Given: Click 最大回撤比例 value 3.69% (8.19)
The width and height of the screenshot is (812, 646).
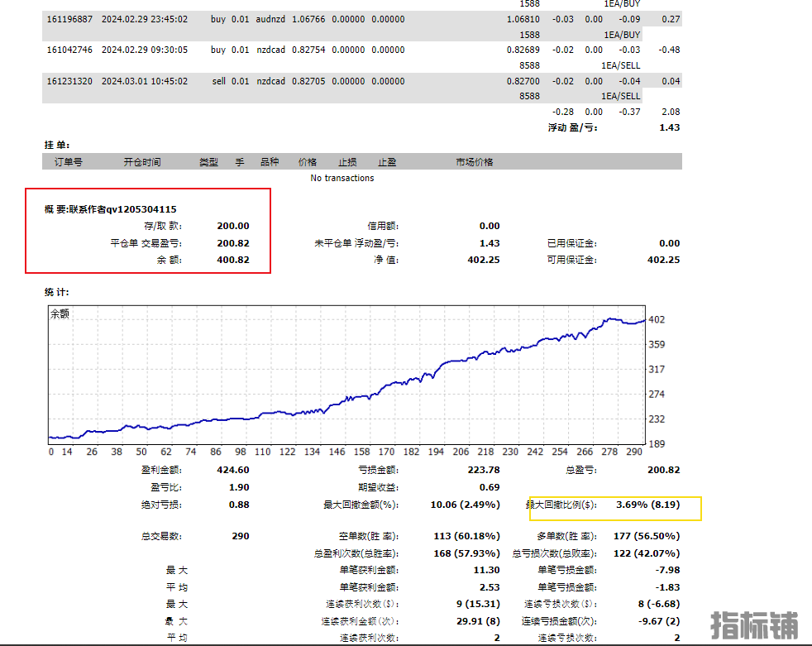Looking at the screenshot, I should coord(647,505).
